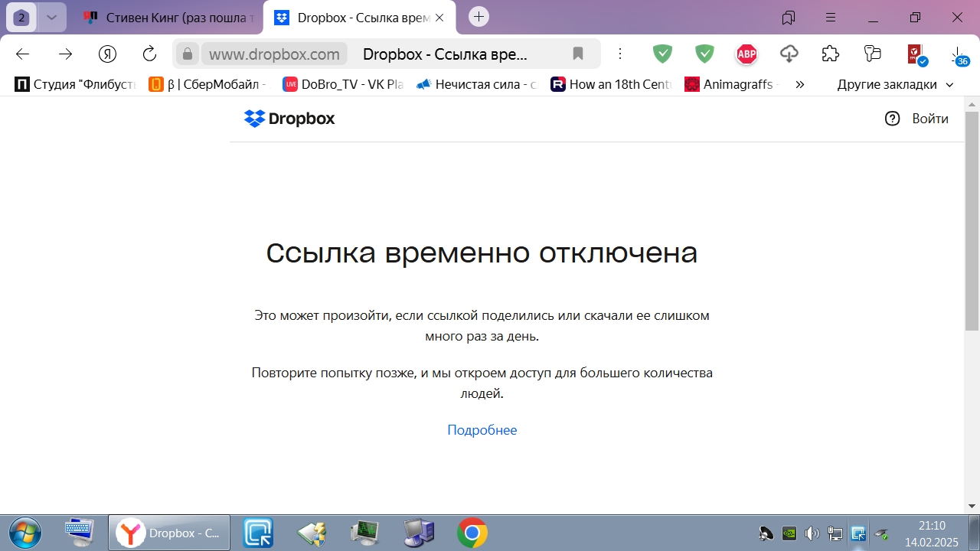Activate the Yandex Browser Dropbox taskbar button

(x=168, y=533)
